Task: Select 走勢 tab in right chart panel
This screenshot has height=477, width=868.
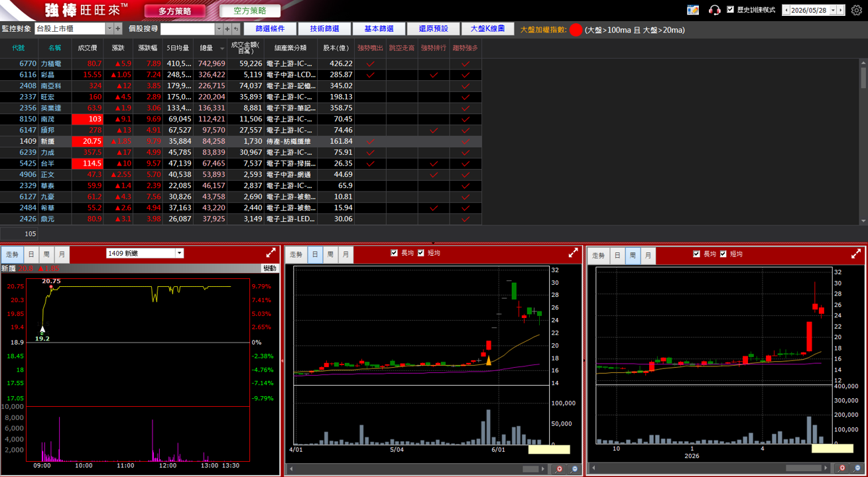Action: point(599,255)
